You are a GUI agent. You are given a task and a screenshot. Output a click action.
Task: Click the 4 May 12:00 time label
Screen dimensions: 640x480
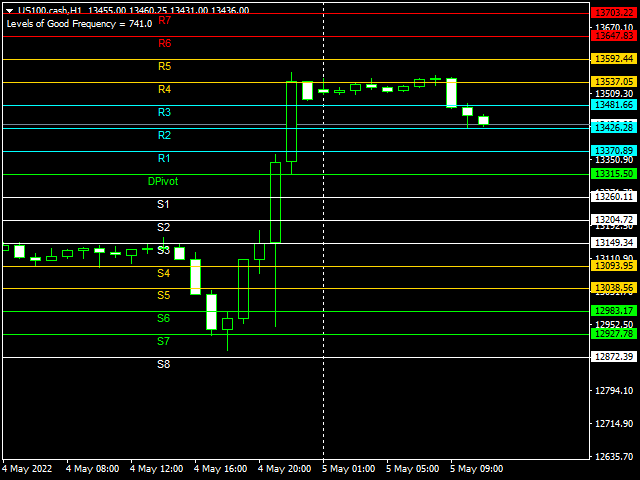[x=156, y=469]
